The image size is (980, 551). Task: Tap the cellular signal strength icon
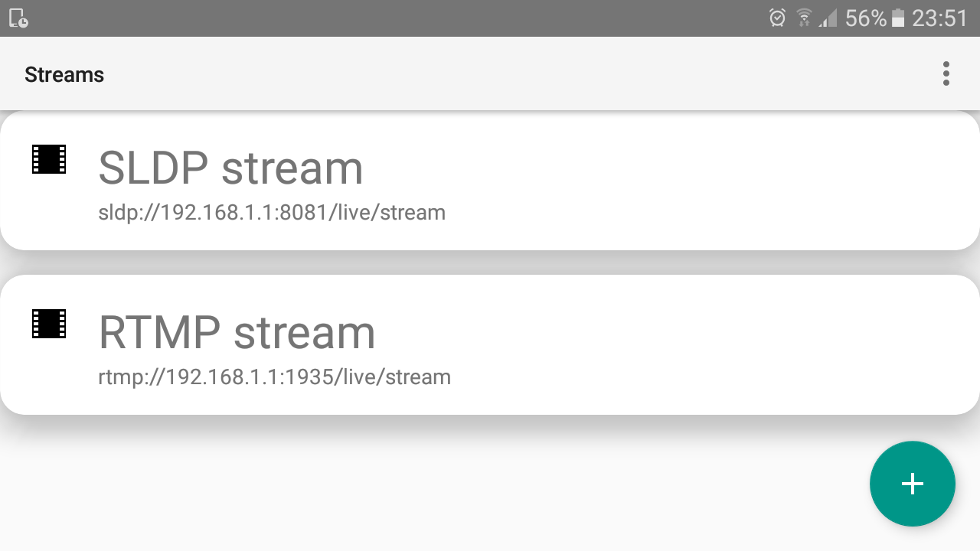click(827, 18)
